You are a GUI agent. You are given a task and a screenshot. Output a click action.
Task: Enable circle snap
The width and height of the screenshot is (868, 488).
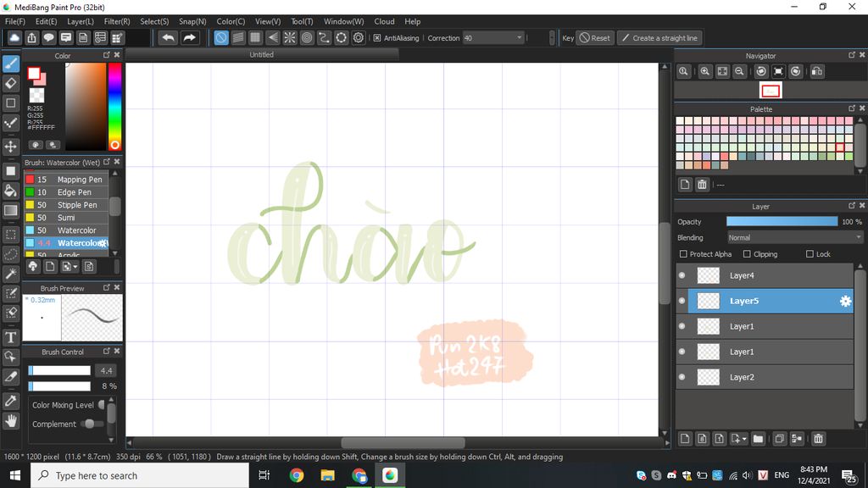click(307, 37)
